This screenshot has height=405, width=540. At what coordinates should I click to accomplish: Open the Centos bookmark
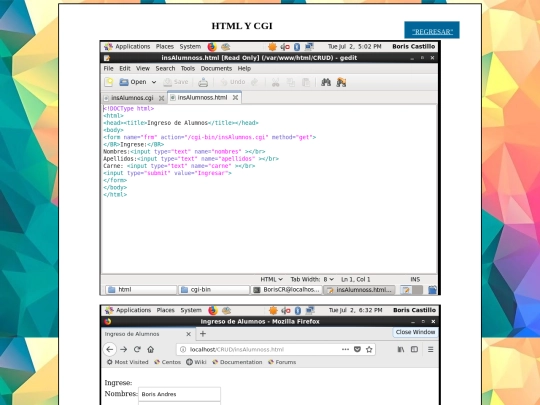[167, 362]
